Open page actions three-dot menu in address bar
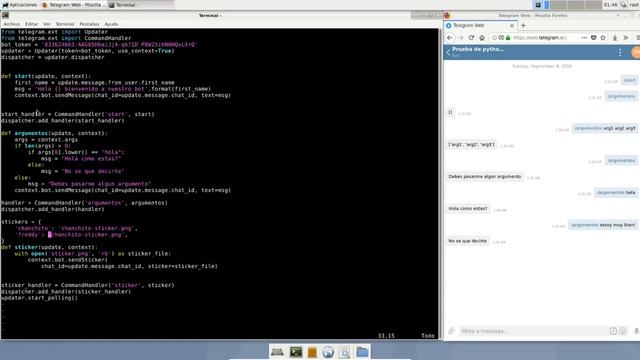Screen dimensions: 640x360 click(x=584, y=38)
